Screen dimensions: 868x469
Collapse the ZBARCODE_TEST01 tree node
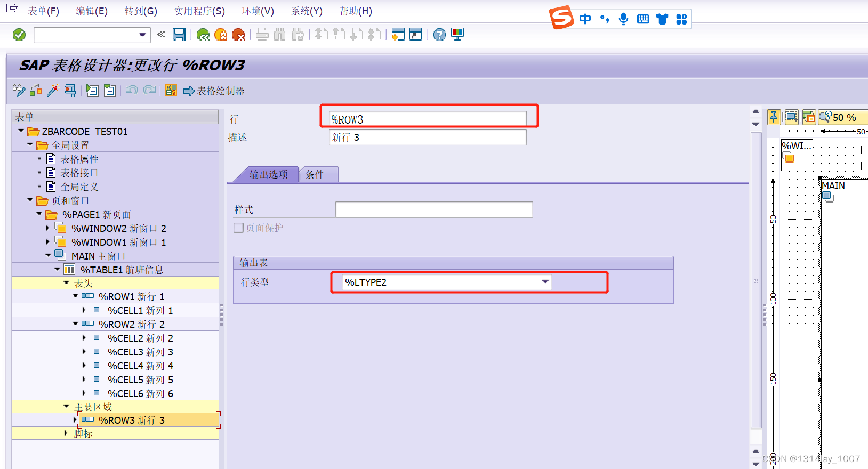point(21,131)
